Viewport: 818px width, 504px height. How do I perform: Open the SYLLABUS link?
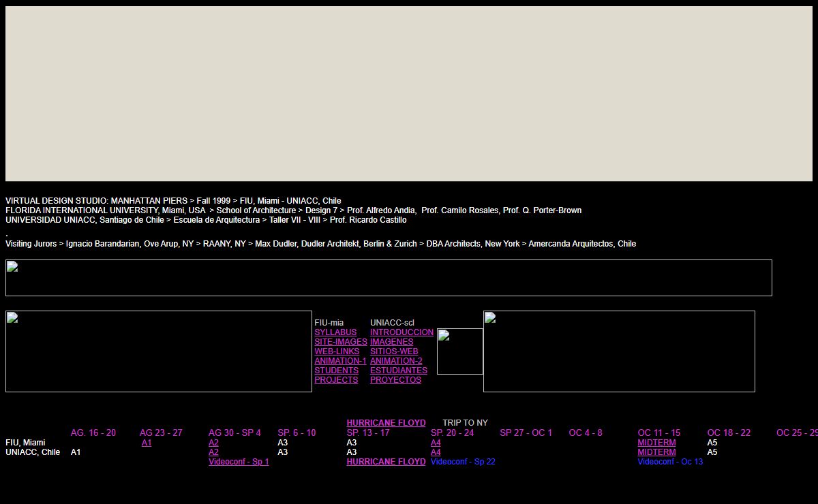335,332
